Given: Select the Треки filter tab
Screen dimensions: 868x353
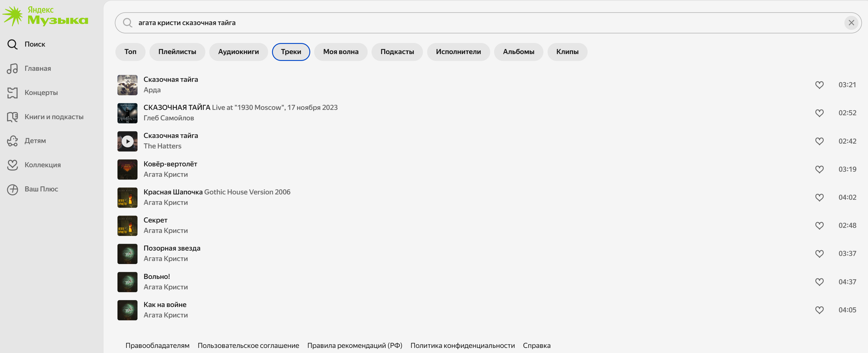Looking at the screenshot, I should [x=291, y=52].
